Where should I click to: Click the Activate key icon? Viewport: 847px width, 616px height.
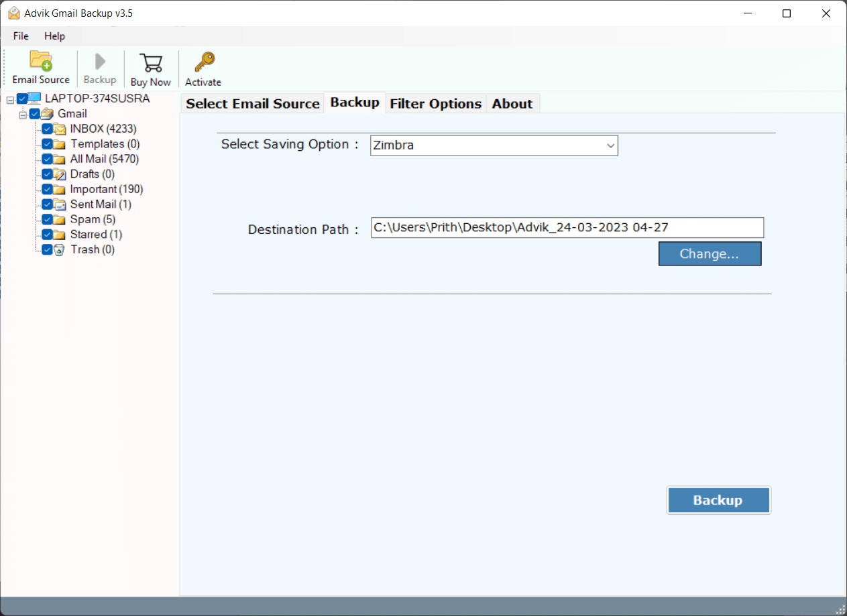click(204, 62)
